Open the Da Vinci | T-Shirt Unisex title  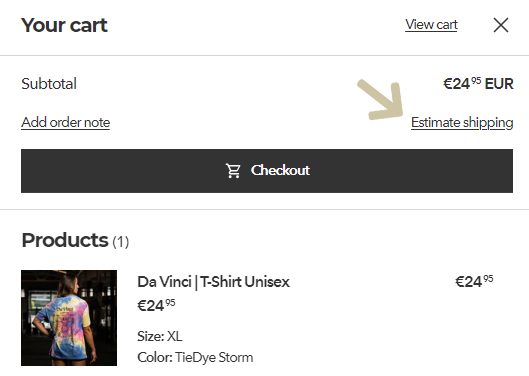pyautogui.click(x=213, y=282)
